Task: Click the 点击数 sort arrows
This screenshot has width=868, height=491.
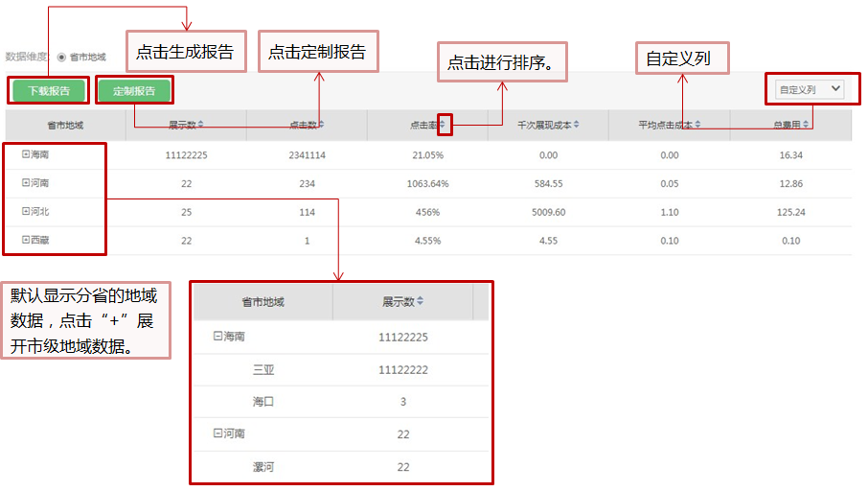Action: 322,125
